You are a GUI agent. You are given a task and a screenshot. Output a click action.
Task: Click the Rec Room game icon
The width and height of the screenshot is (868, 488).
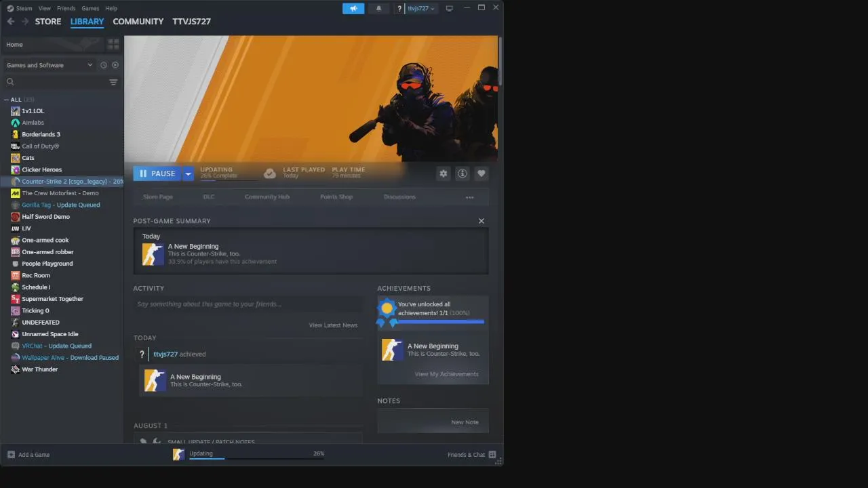pyautogui.click(x=15, y=275)
